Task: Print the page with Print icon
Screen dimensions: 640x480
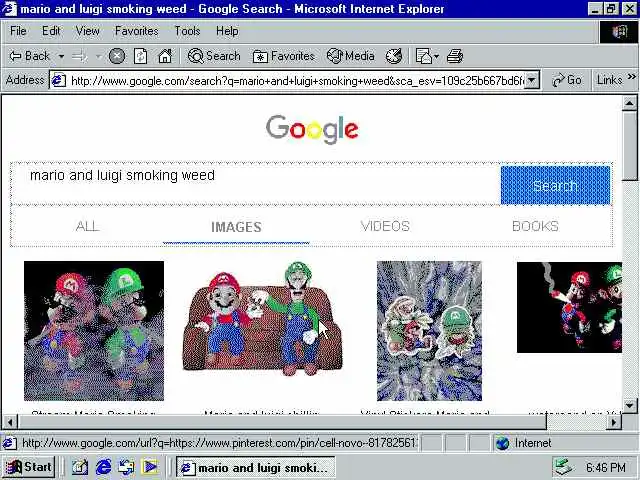Action: click(455, 56)
